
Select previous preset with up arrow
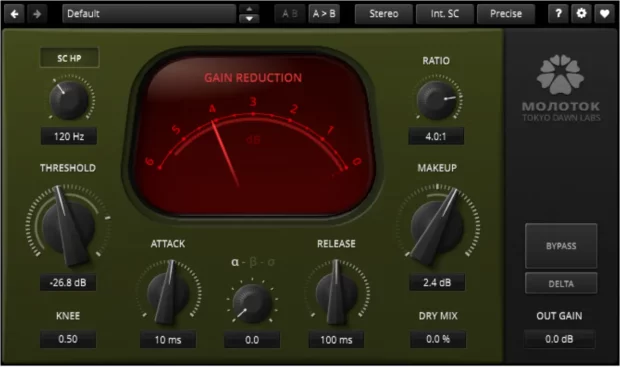coord(249,9)
